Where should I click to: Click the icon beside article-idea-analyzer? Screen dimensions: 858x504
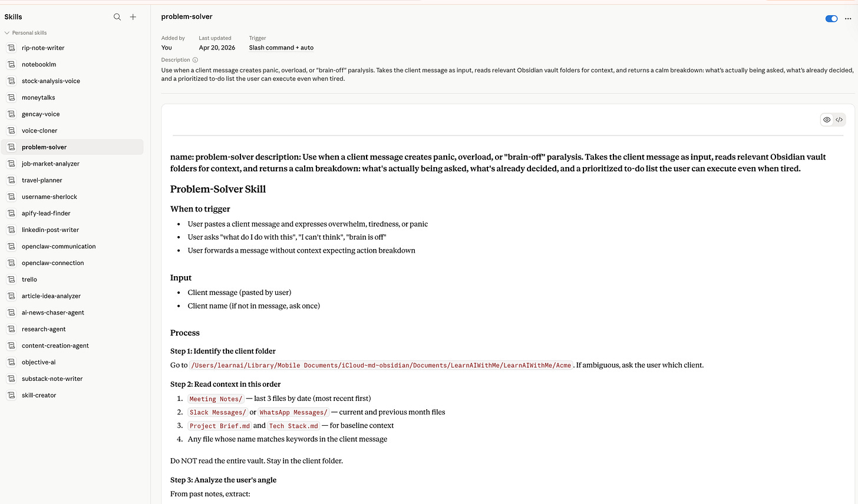tap(11, 295)
